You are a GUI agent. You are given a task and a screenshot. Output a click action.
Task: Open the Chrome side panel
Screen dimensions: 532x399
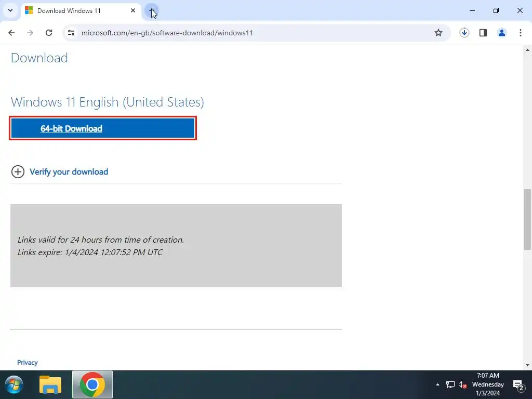click(483, 33)
